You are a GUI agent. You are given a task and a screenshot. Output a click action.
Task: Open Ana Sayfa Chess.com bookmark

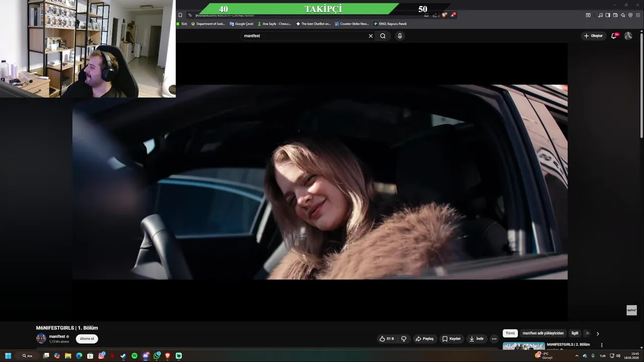274,24
